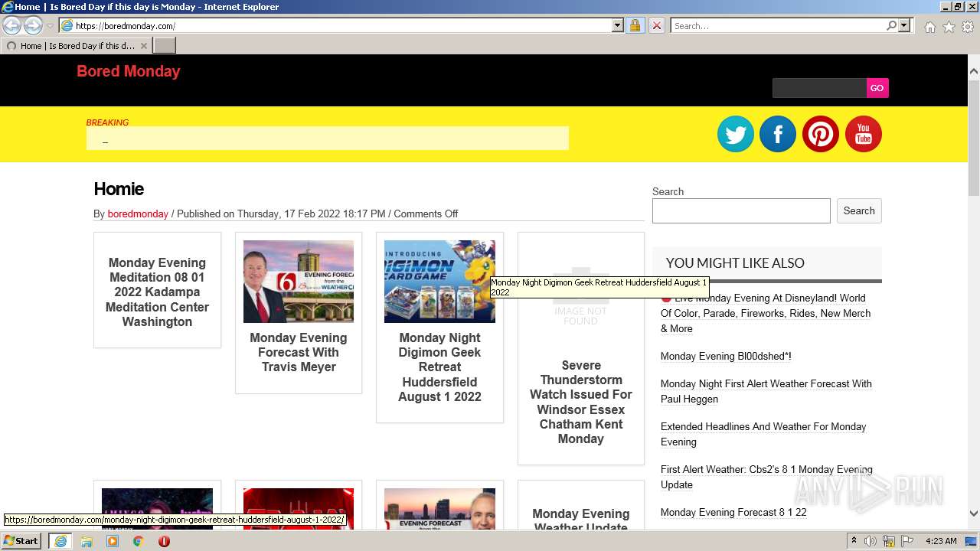Click the 4:23 AM system clock
The height and width of the screenshot is (551, 980).
[x=941, y=541]
